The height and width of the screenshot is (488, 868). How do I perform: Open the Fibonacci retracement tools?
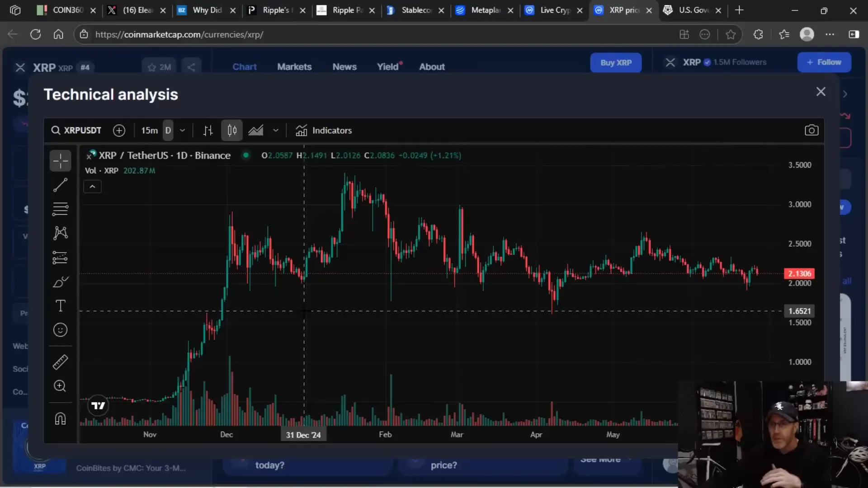tap(60, 209)
